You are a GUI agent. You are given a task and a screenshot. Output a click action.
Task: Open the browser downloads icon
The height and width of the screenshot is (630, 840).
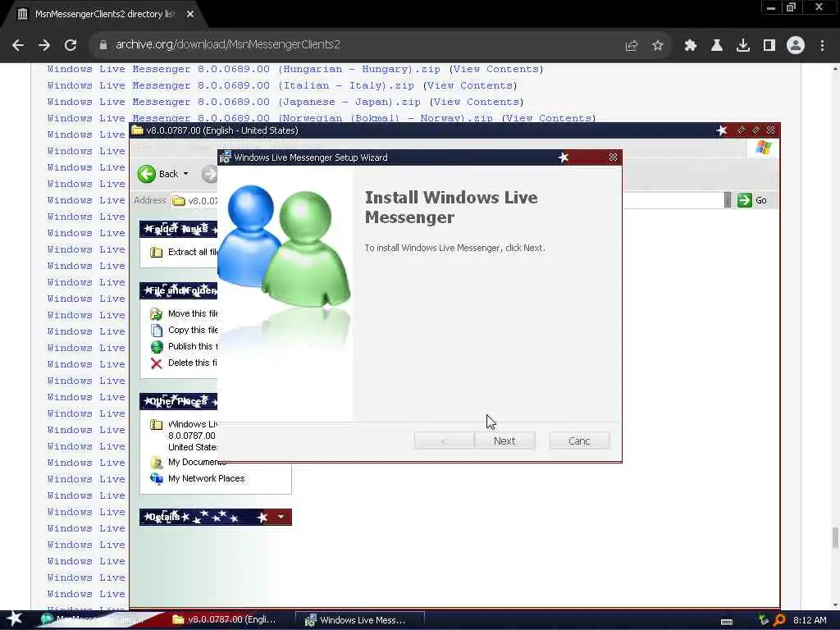pos(743,46)
